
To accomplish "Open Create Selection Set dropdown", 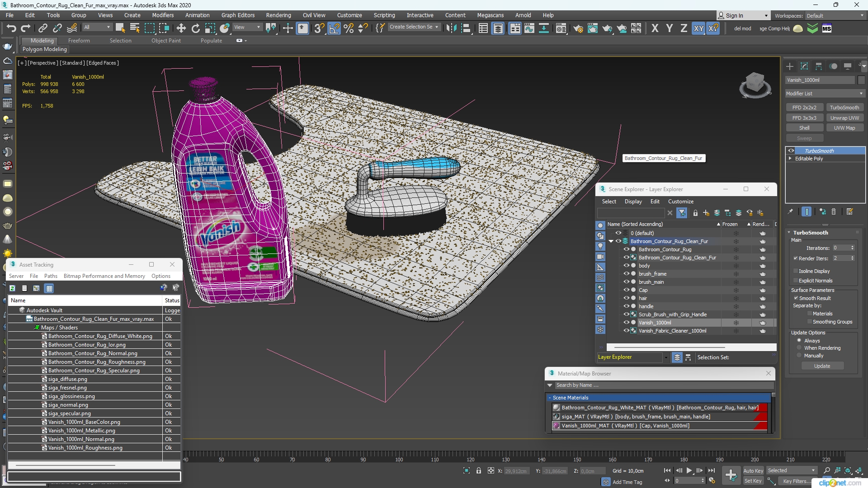I will tap(414, 27).
